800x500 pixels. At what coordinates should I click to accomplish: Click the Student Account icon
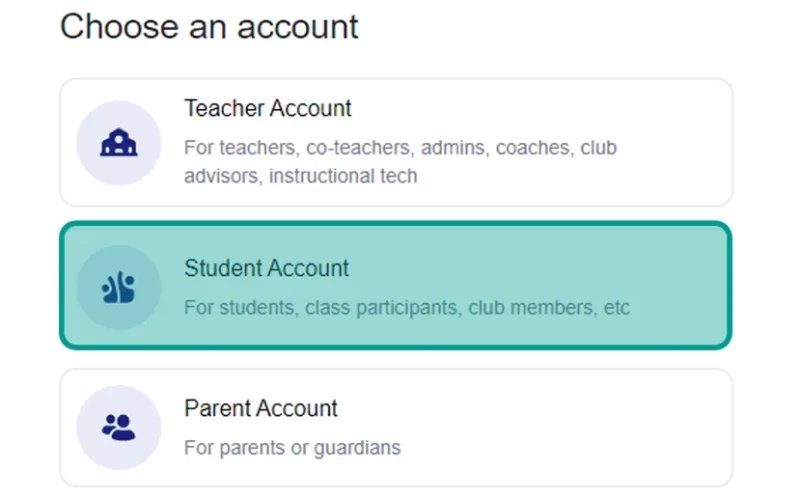[118, 287]
